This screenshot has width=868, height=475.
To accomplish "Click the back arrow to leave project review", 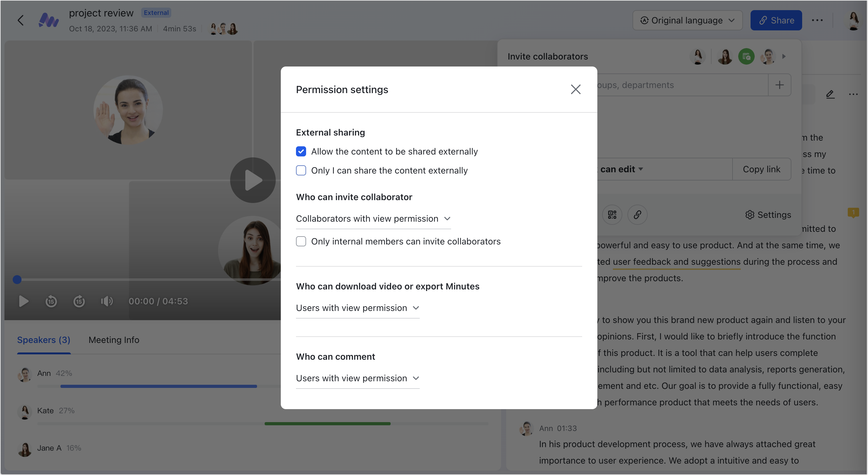I will click(x=21, y=20).
